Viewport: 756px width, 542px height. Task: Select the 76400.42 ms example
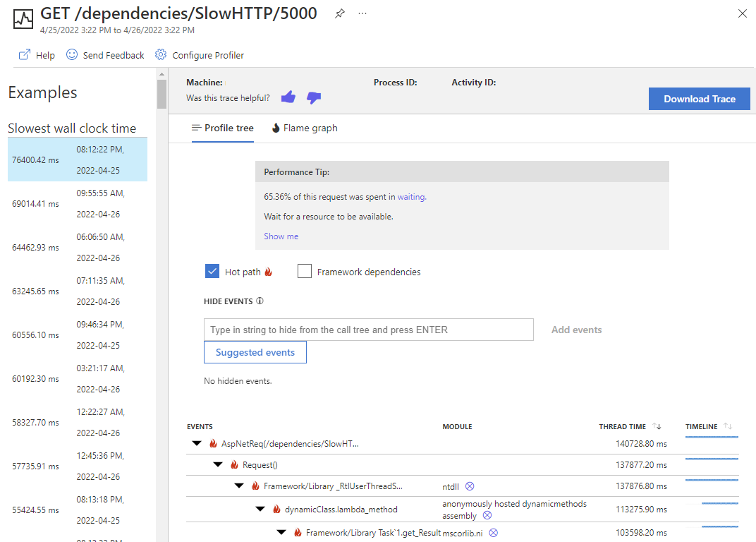click(x=77, y=159)
